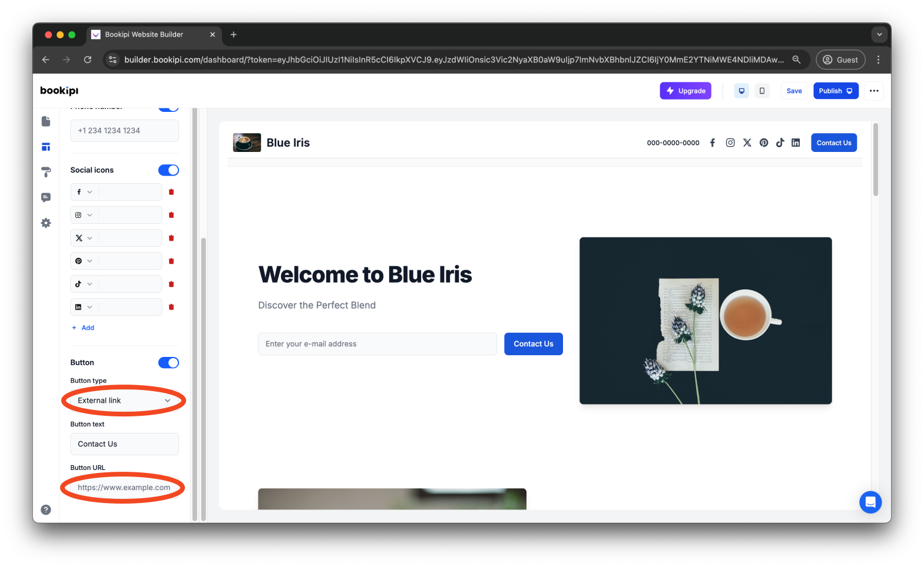Image resolution: width=924 pixels, height=566 pixels.
Task: Toggle the Button section switch
Action: point(168,363)
